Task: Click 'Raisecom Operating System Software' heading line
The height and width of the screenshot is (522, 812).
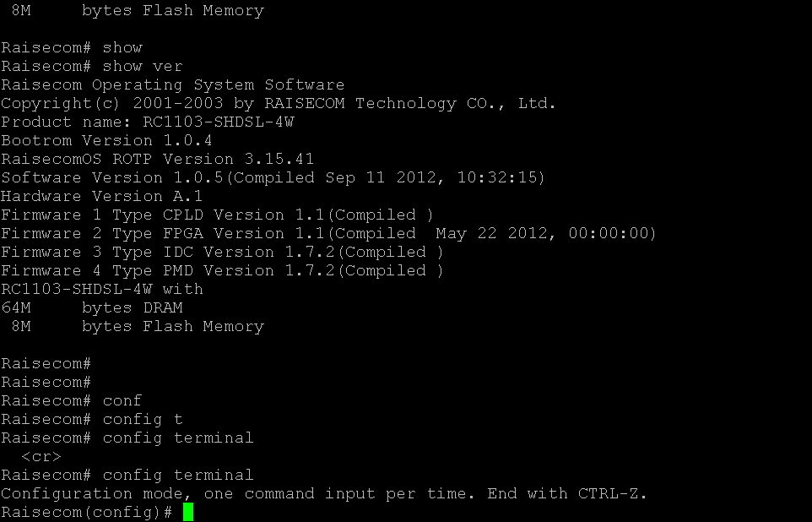Action: [x=173, y=85]
